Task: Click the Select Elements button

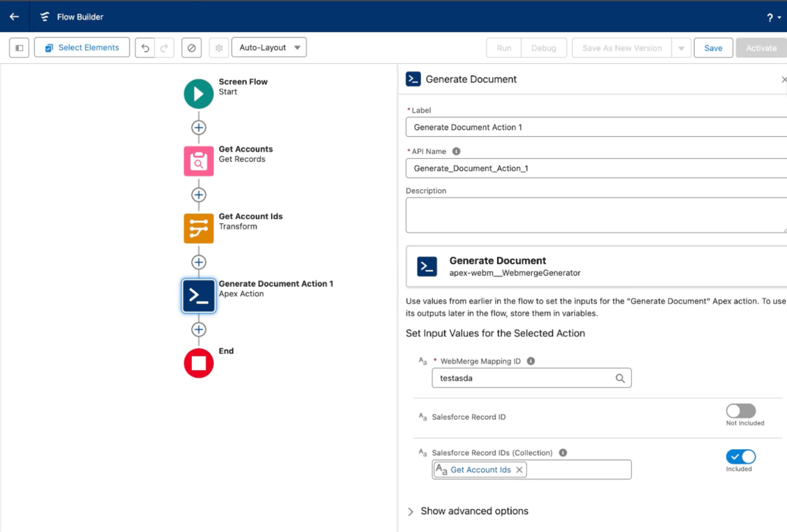Action: tap(82, 48)
